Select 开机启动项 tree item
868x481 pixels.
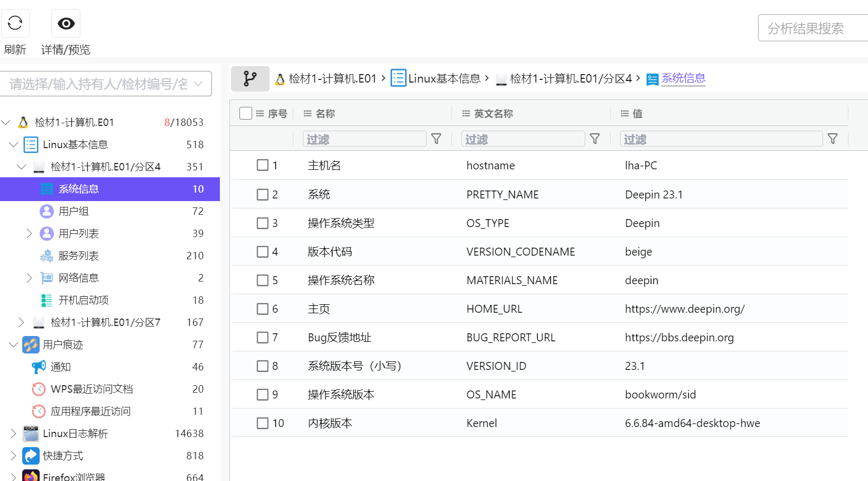tap(110, 300)
